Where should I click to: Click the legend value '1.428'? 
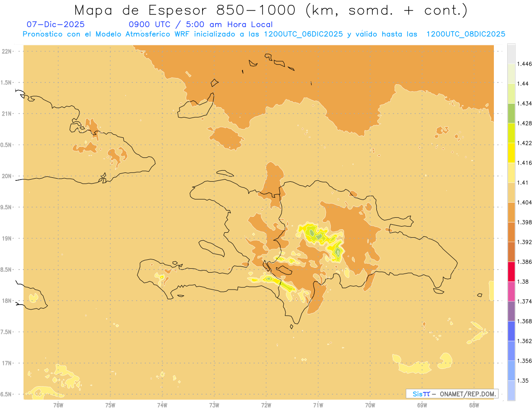(x=524, y=123)
